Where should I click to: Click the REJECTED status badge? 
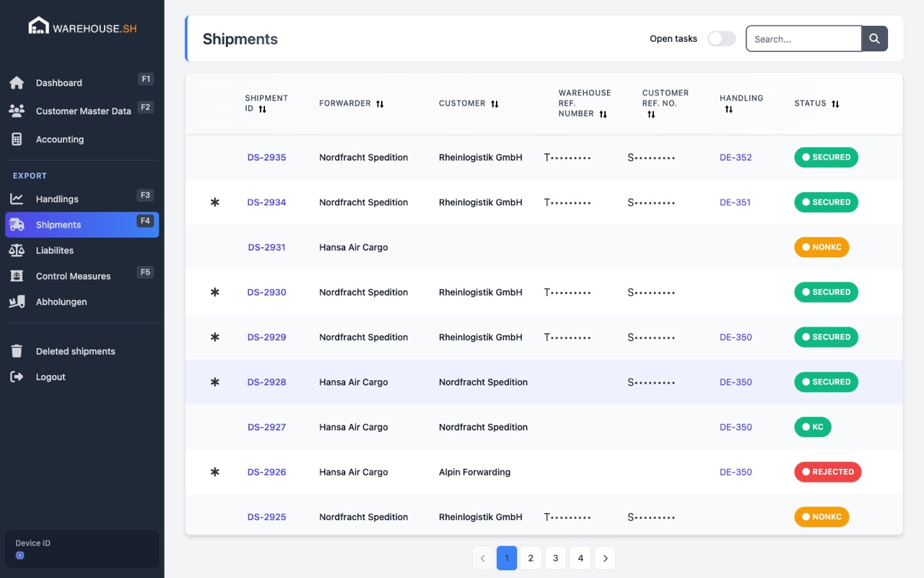tap(828, 472)
